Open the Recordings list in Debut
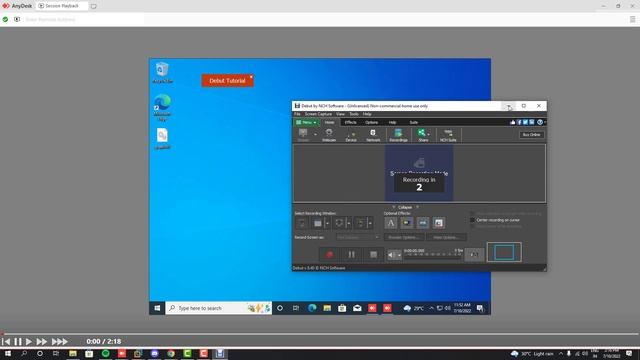This screenshot has height=360, width=640. pyautogui.click(x=398, y=135)
